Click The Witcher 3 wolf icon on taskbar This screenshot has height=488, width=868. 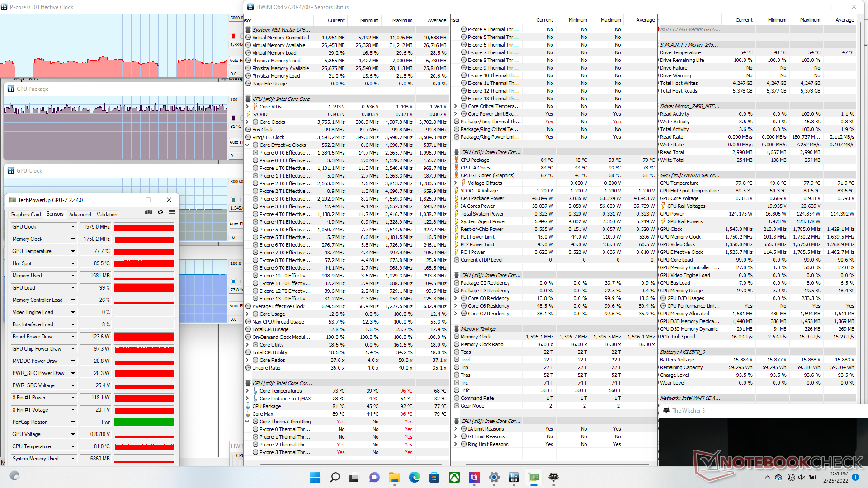554,477
